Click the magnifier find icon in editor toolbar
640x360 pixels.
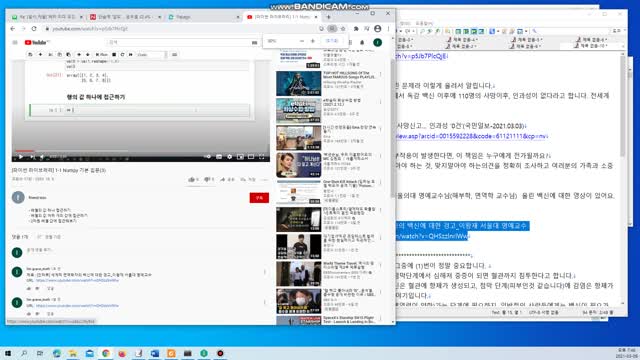pyautogui.click(x=535, y=31)
